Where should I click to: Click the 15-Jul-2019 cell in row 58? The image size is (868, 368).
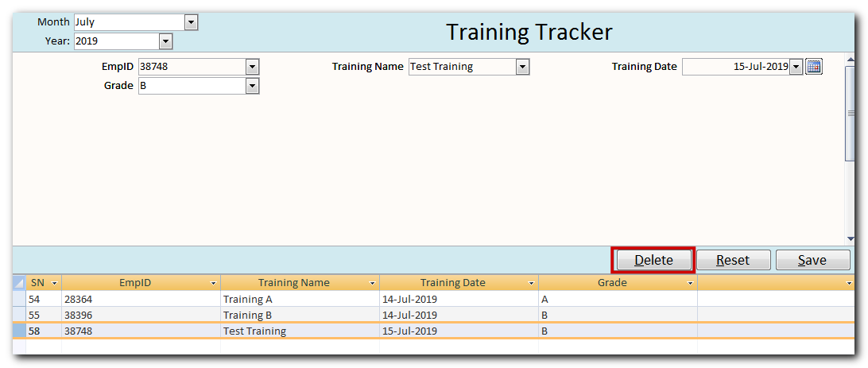[459, 331]
